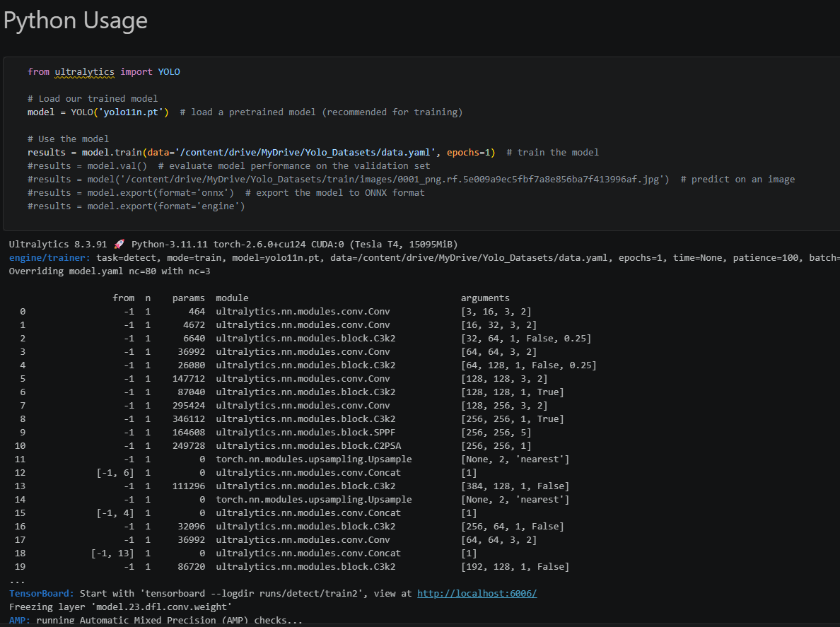The image size is (840, 627).
Task: Click layer 1 arguments [16, 32, 3, 2]
Action: [x=498, y=325]
